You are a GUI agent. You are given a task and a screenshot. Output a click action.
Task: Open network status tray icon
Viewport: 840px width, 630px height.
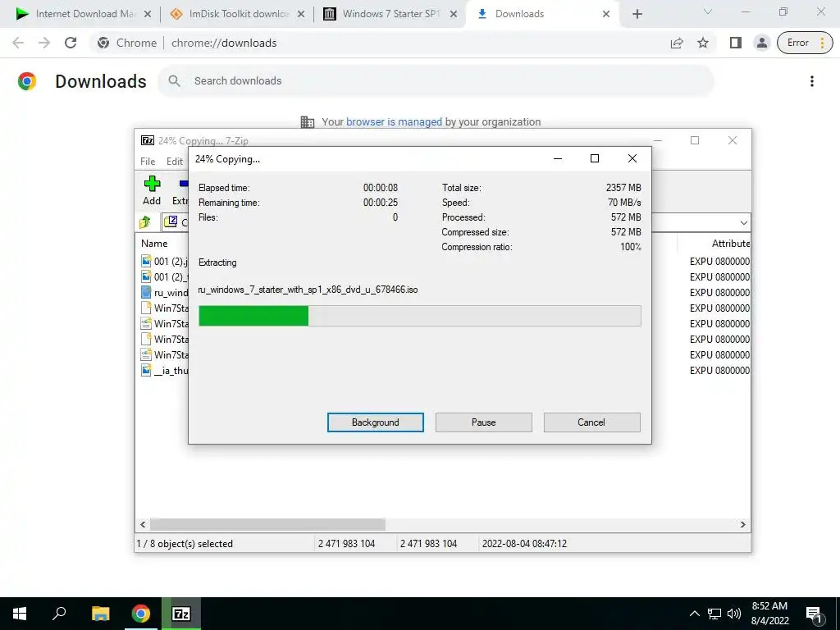coord(714,614)
